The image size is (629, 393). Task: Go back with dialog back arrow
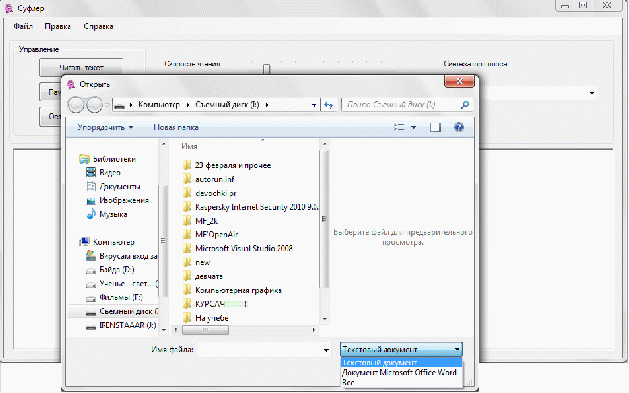pyautogui.click(x=75, y=105)
